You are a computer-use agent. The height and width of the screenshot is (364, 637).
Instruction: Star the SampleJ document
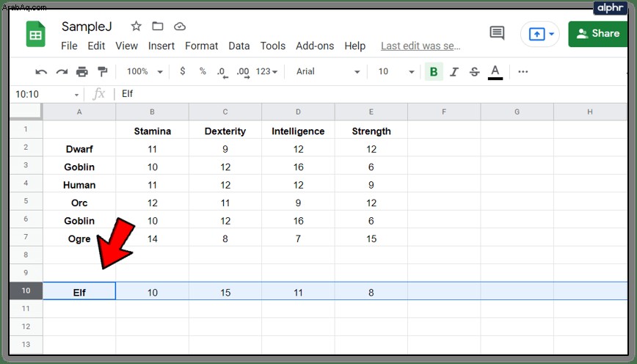pos(136,26)
